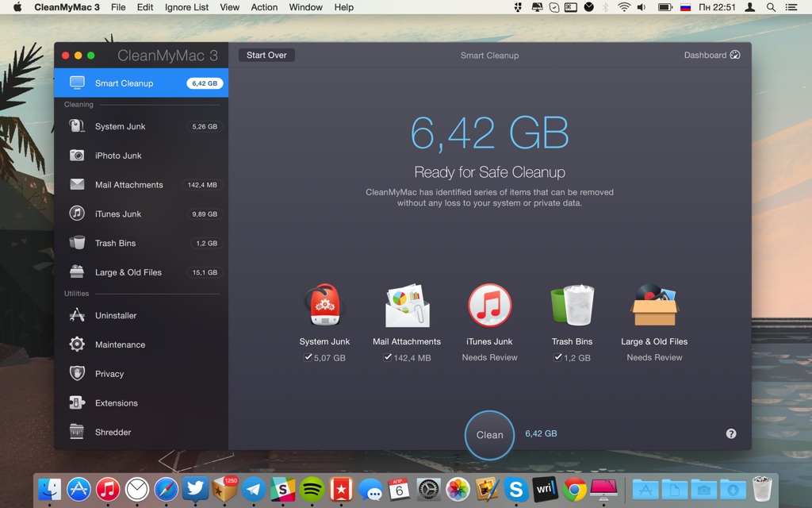Viewport: 812px width, 508px height.
Task: Open Trash Bins icon in sidebar
Action: pyautogui.click(x=77, y=242)
